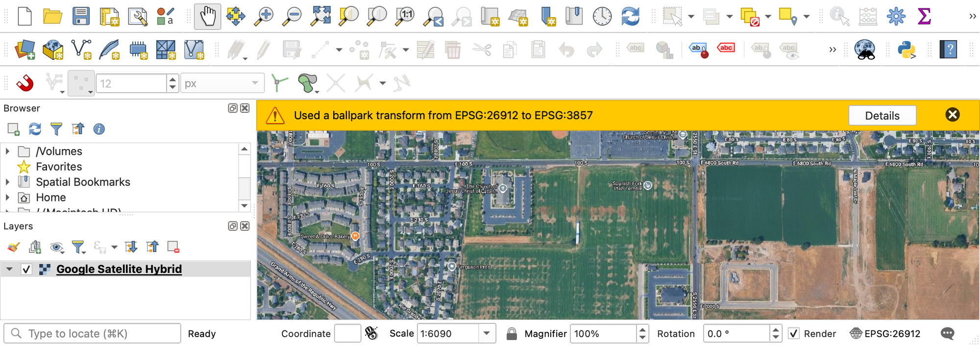Dismiss the ballpark transform warning
Screen dimensions: 980x346
[x=952, y=115]
